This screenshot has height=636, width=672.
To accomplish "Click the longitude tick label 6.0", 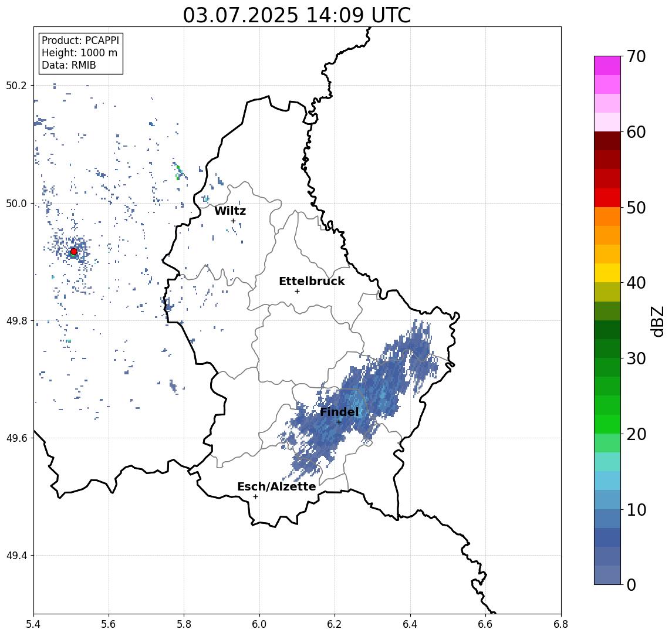I will click(259, 624).
